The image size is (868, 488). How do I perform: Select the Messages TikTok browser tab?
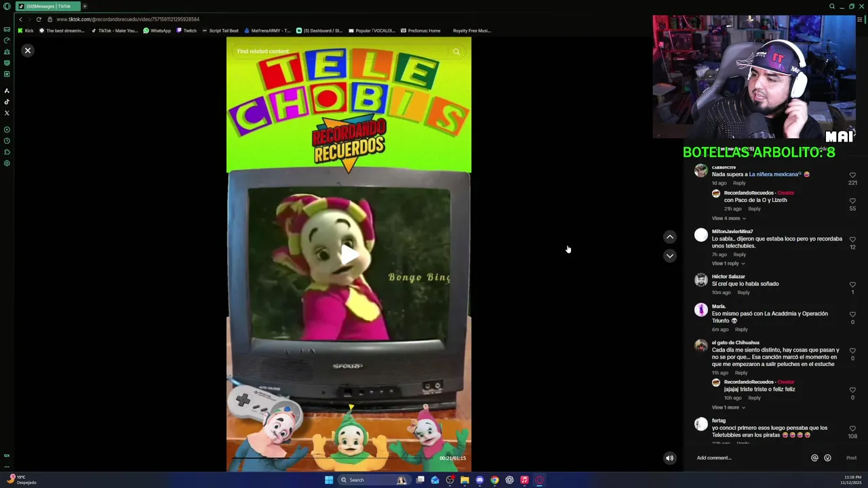coord(47,6)
